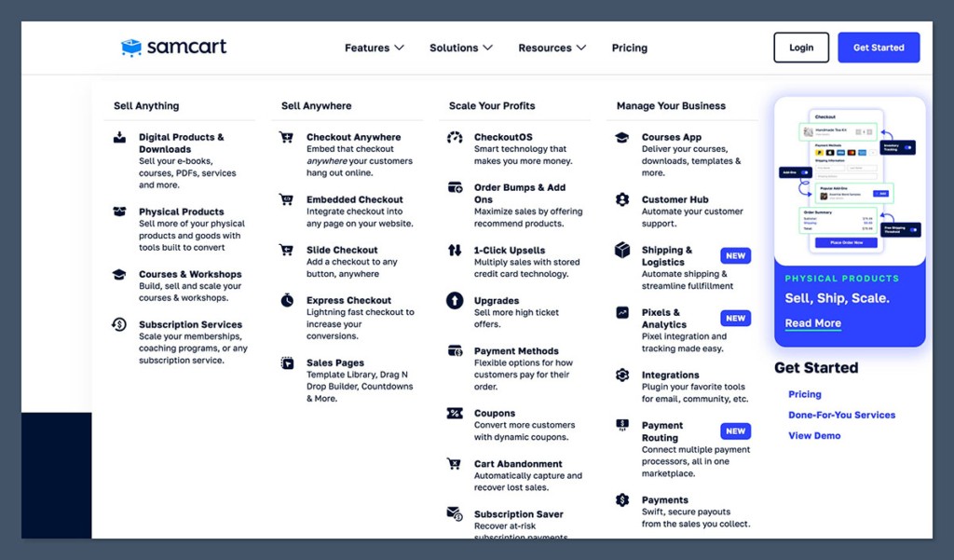Click the Subscription Services dollar icon
The width and height of the screenshot is (954, 560).
(x=120, y=324)
